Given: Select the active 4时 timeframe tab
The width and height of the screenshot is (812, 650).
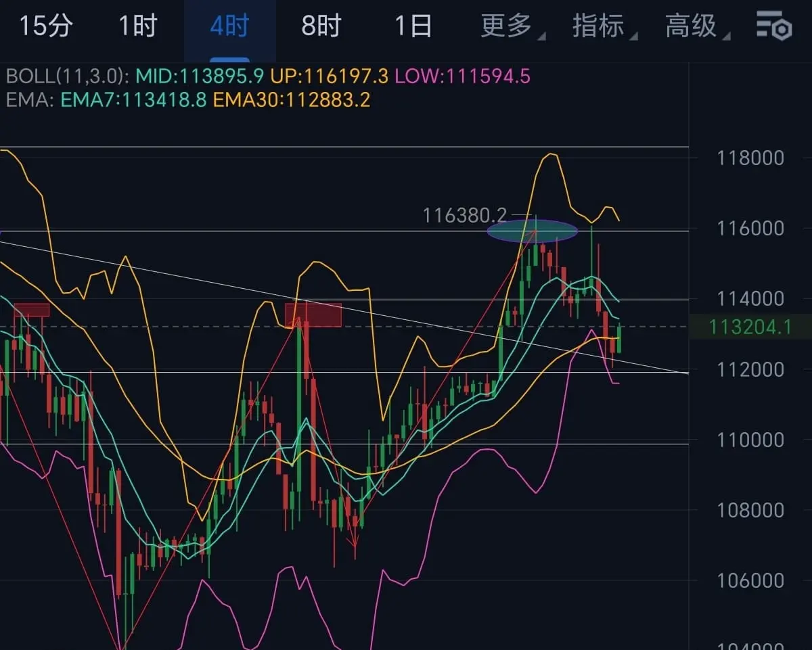Looking at the screenshot, I should coord(229,26).
